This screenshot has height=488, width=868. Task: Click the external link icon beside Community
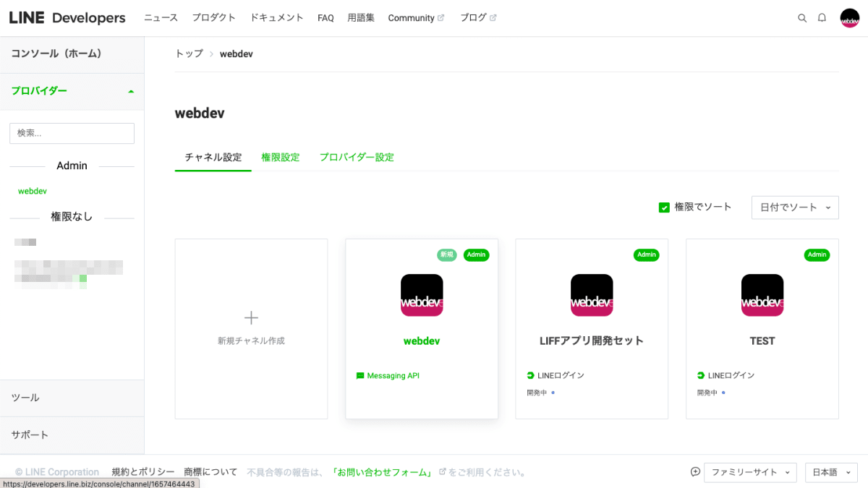(x=441, y=18)
